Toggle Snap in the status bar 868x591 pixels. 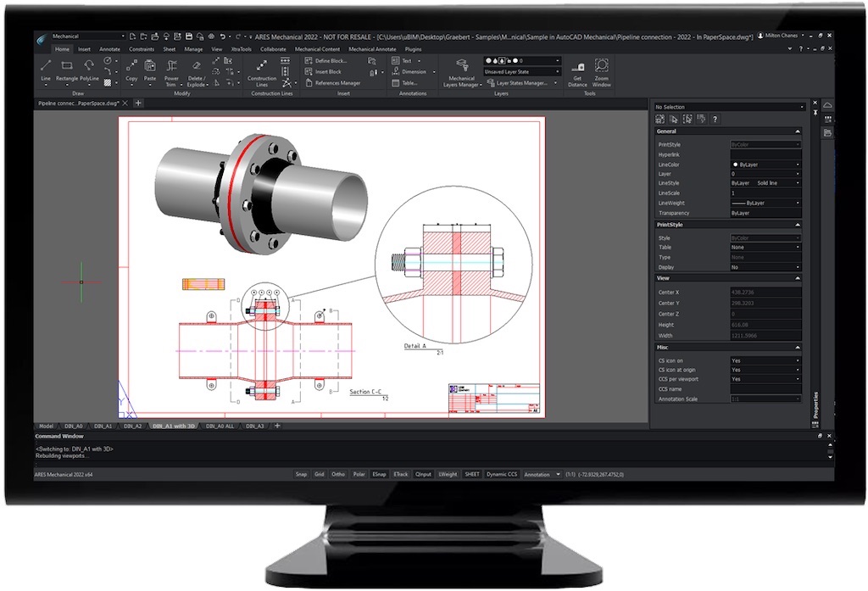301,474
